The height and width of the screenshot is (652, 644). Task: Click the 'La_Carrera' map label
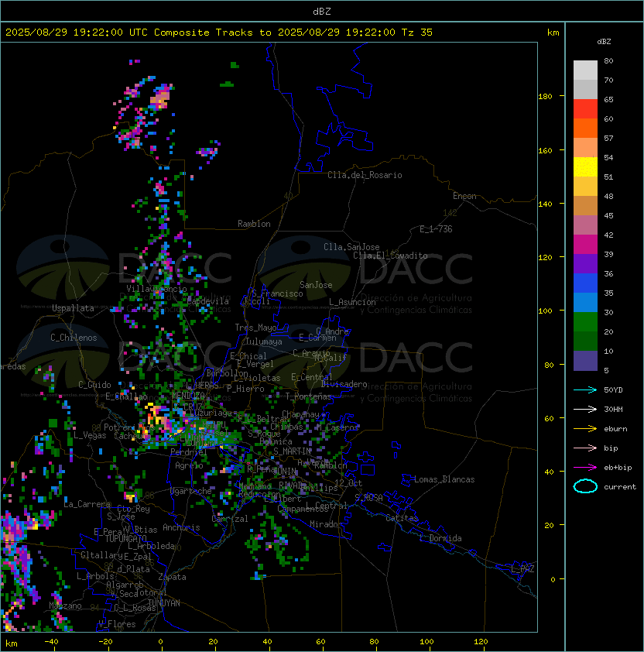click(87, 504)
